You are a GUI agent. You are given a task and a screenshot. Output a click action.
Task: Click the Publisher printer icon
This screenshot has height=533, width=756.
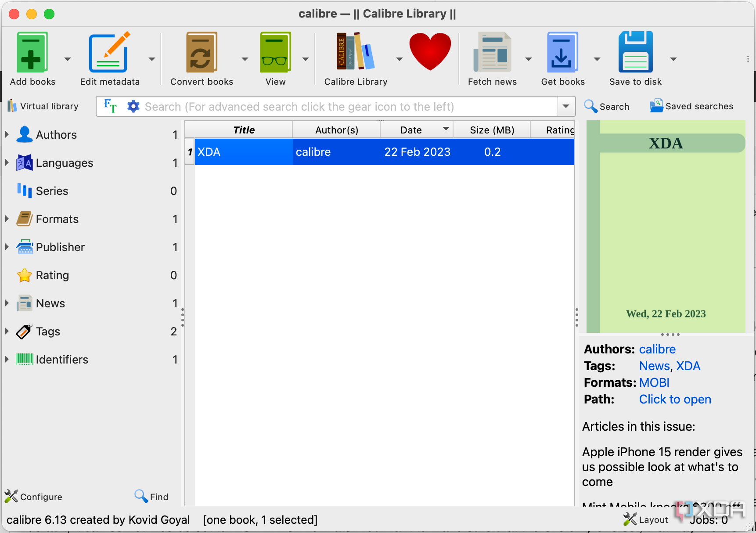click(25, 247)
